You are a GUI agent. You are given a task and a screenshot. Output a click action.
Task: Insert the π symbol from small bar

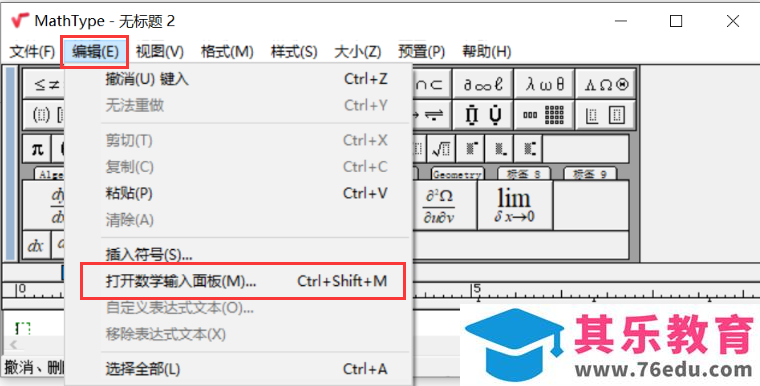(x=37, y=149)
